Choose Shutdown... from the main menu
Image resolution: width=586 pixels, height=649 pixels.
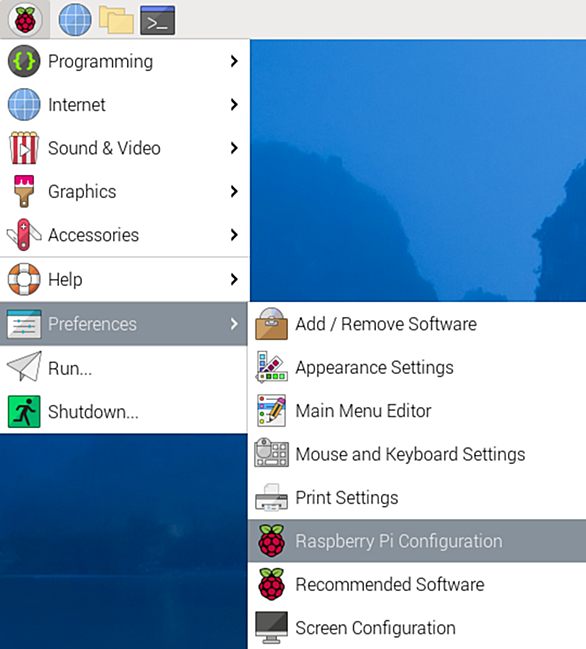coord(124,411)
